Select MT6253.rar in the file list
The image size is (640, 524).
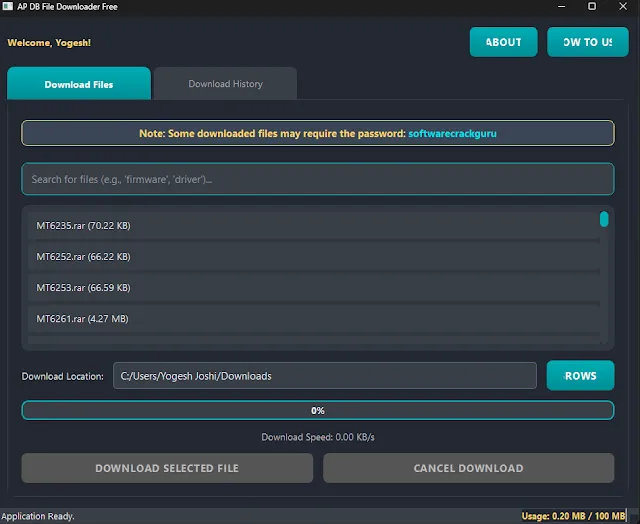click(314, 288)
